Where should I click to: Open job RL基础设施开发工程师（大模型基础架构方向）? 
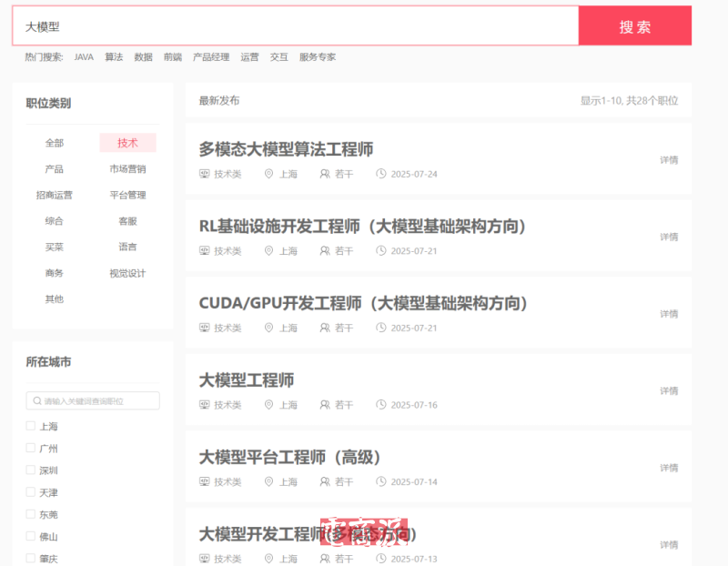point(362,226)
